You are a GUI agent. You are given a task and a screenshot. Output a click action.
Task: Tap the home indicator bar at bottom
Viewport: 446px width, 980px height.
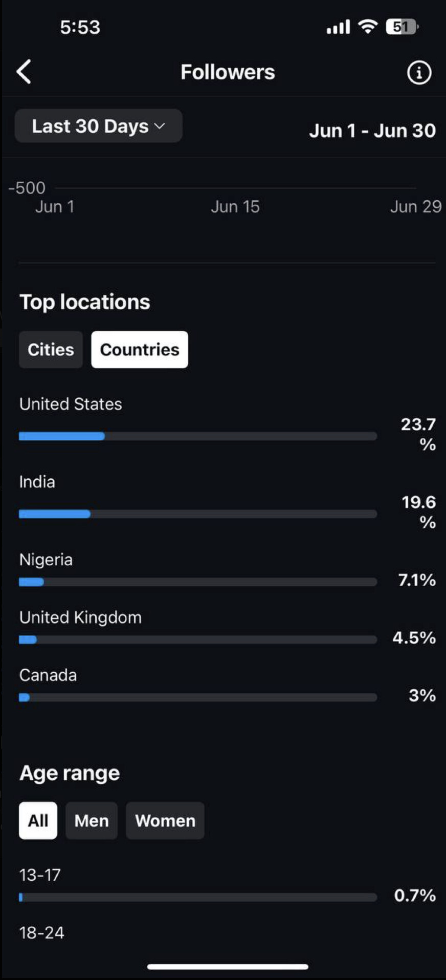point(228,967)
